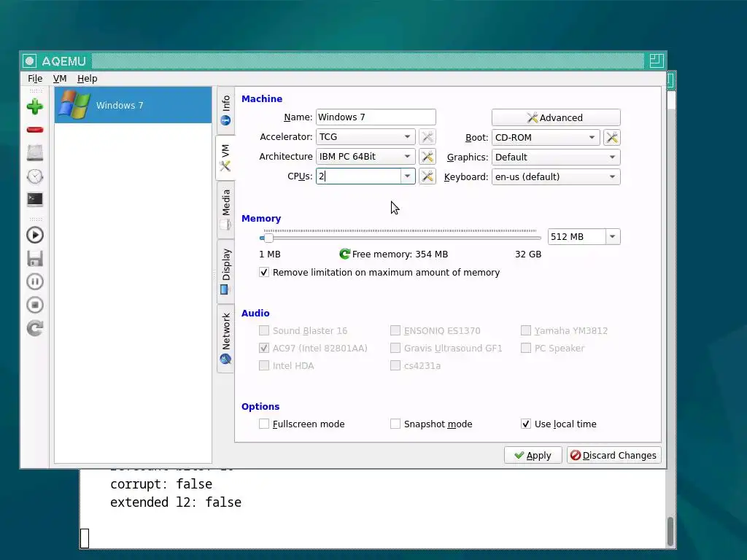Image resolution: width=747 pixels, height=560 pixels.
Task: Open the Architecture IBM PC 64Bit dropdown
Action: coord(365,157)
